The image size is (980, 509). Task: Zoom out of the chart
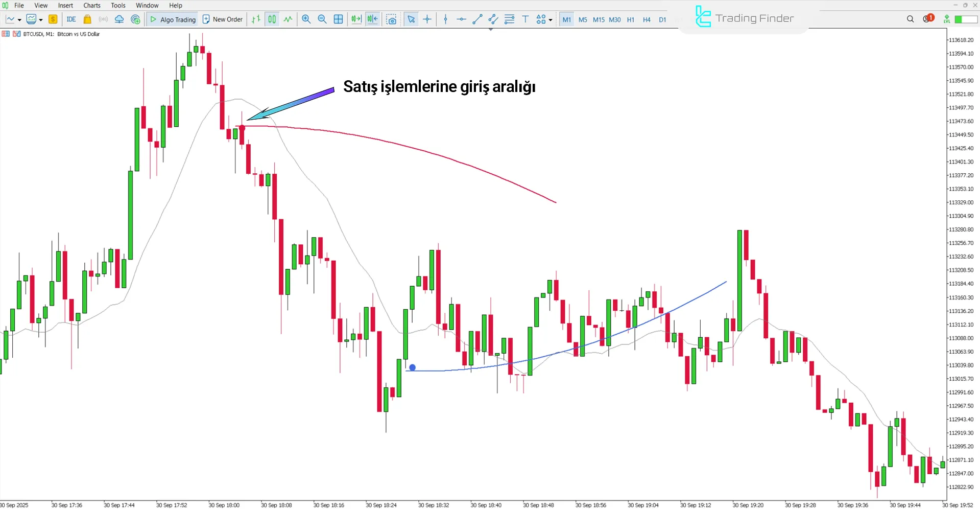pyautogui.click(x=322, y=19)
